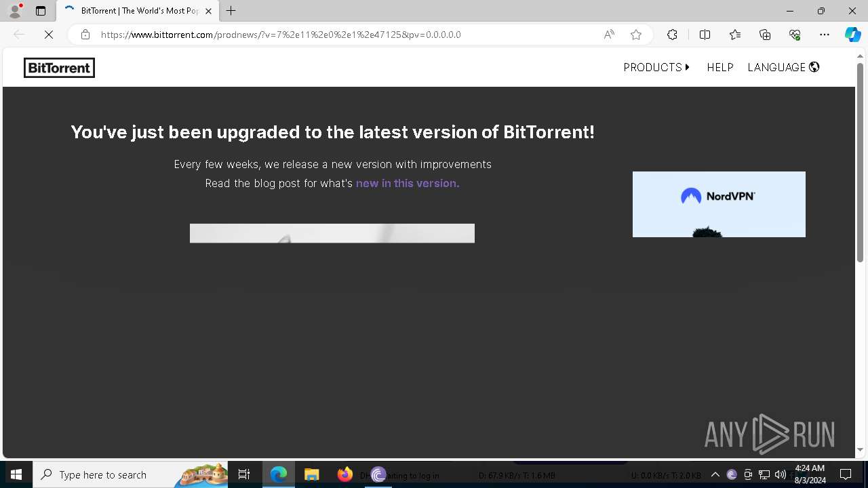The height and width of the screenshot is (488, 868).
Task: Toggle Split screen view
Action: click(x=705, y=35)
